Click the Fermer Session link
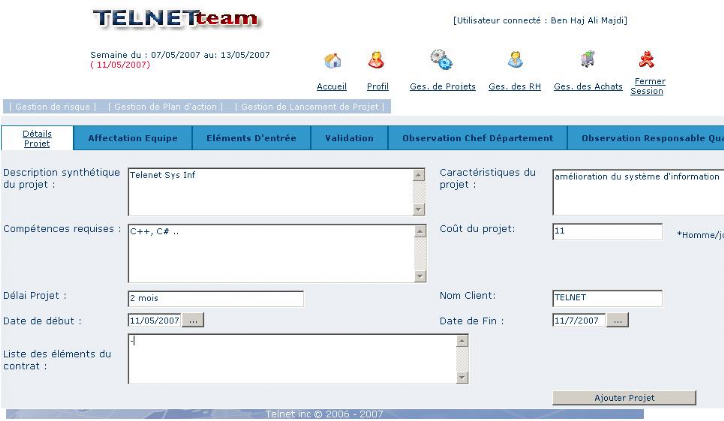The image size is (724, 421). pyautogui.click(x=647, y=86)
